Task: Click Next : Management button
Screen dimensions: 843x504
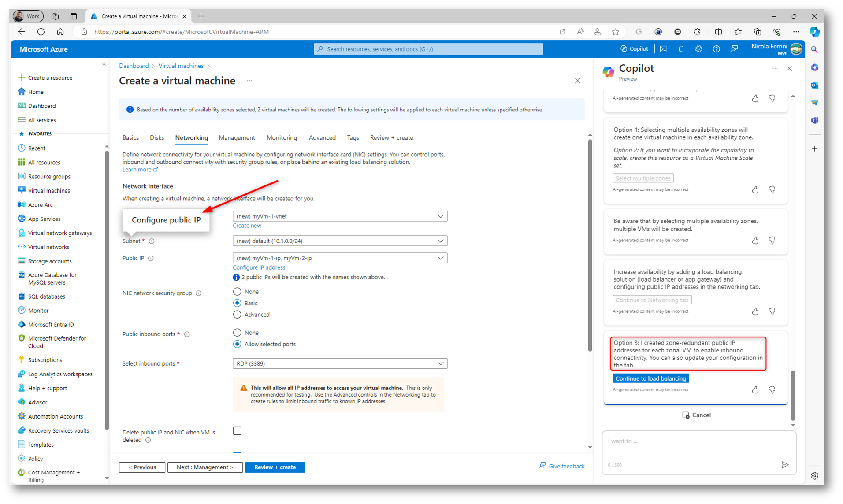Action: click(x=205, y=467)
